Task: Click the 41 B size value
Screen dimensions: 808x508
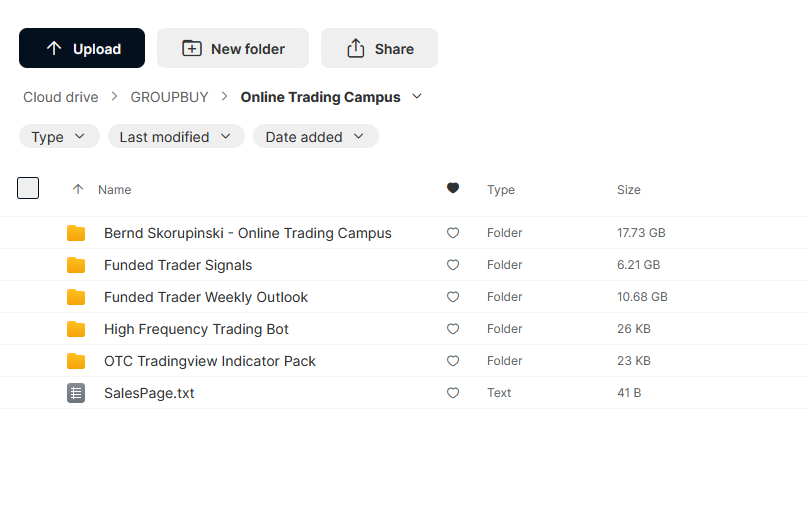Action: (629, 393)
